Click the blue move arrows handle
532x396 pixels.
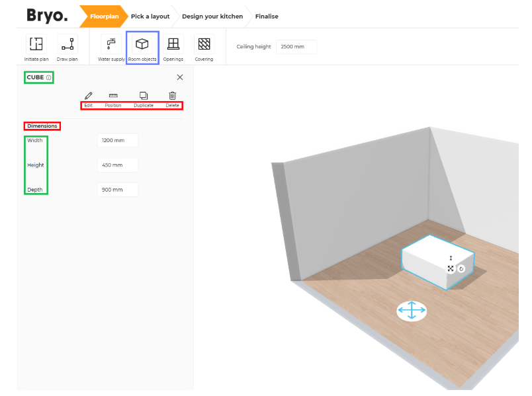click(x=412, y=311)
